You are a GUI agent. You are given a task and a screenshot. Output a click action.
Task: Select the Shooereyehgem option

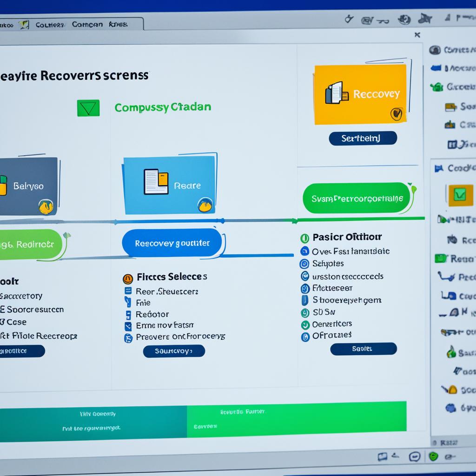click(x=304, y=300)
